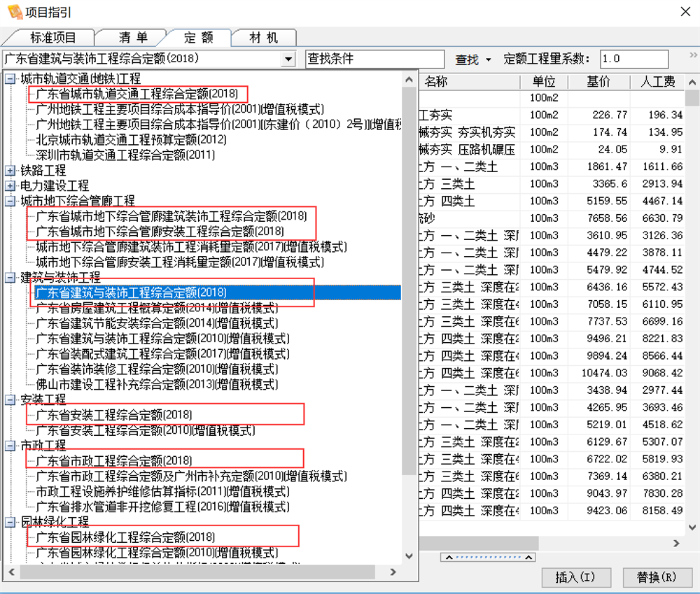Click the 替换(R) button
The height and width of the screenshot is (594, 700).
tap(657, 577)
